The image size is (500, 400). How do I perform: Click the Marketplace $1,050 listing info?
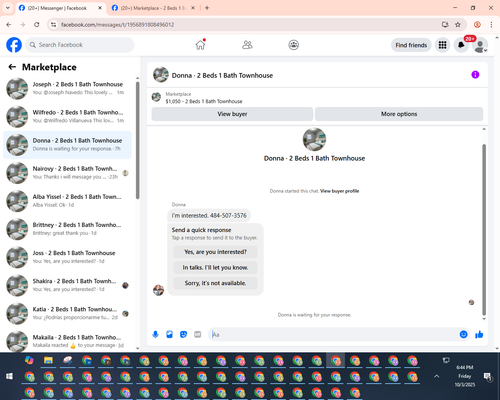(204, 98)
